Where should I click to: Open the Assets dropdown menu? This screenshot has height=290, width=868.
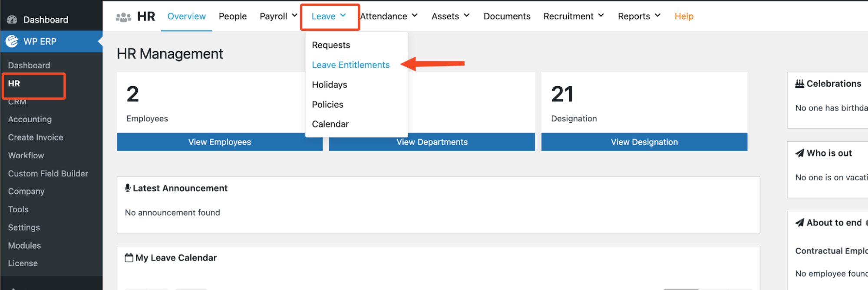(450, 16)
